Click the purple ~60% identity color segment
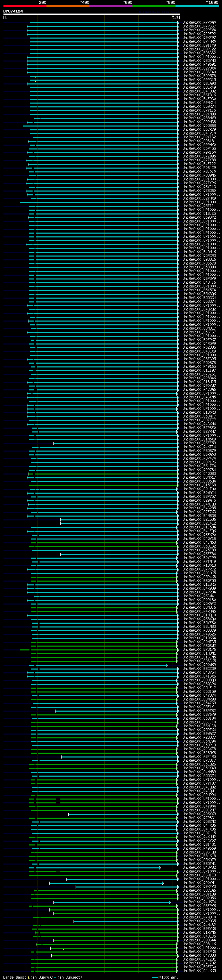The height and width of the screenshot is (980, 222). (x=111, y=7)
